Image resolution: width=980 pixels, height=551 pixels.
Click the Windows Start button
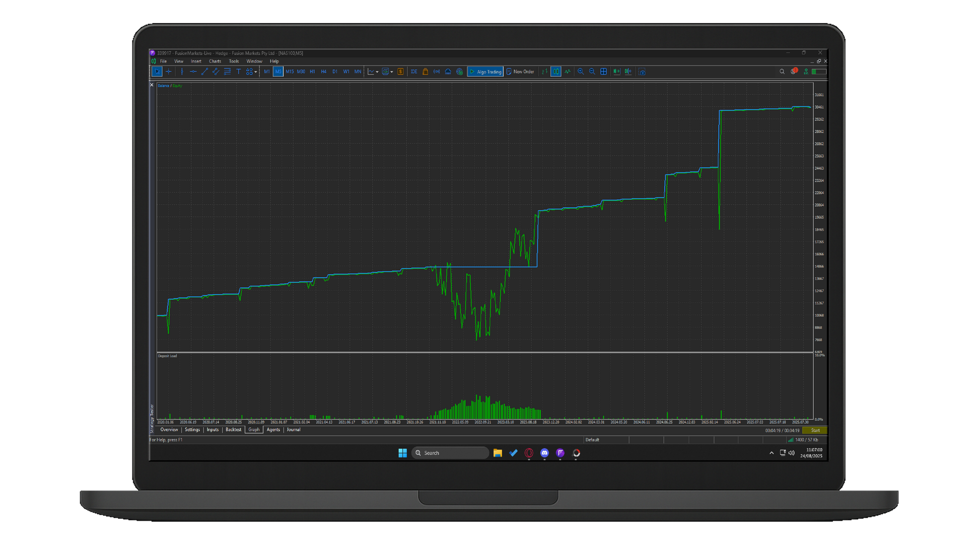(x=402, y=453)
